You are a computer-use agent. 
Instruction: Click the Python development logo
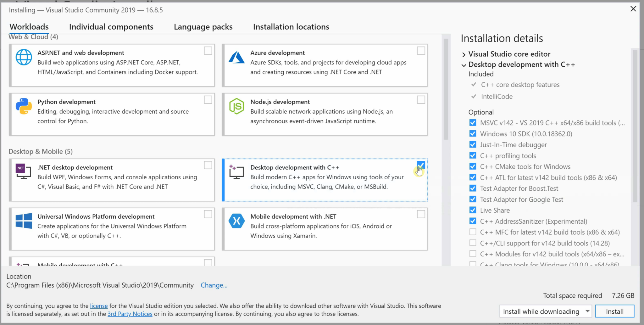24,106
